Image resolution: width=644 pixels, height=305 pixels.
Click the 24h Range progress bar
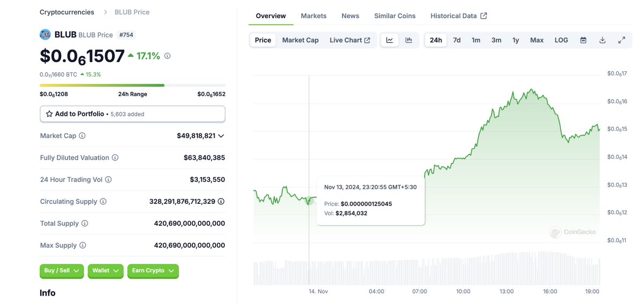pos(133,85)
